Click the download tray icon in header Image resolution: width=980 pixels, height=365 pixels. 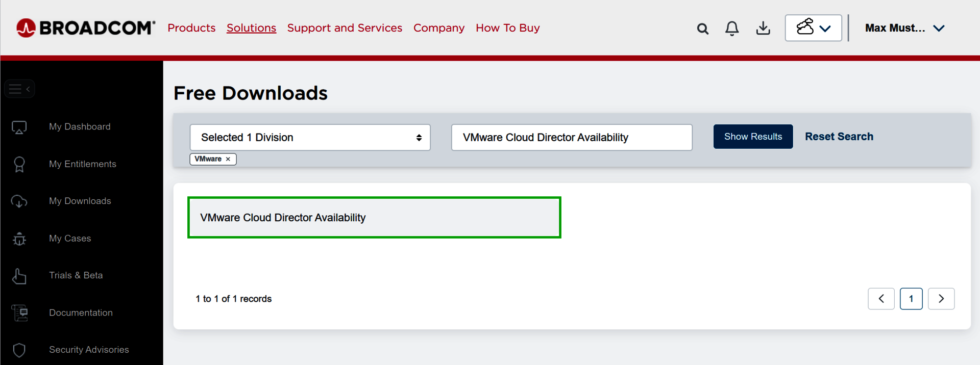[763, 29]
